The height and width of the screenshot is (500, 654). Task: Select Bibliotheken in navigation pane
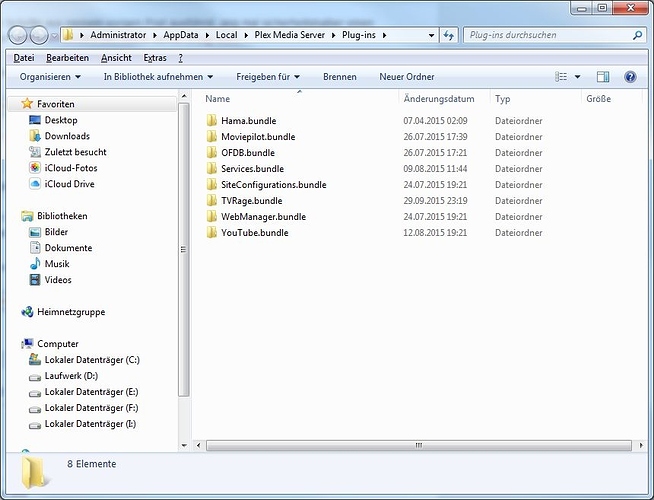pyautogui.click(x=62, y=216)
